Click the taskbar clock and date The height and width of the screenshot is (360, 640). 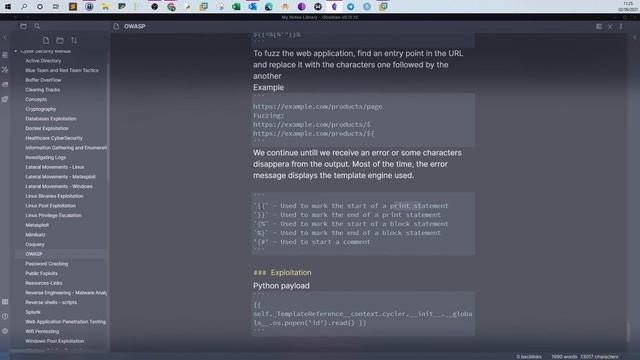[x=628, y=7]
